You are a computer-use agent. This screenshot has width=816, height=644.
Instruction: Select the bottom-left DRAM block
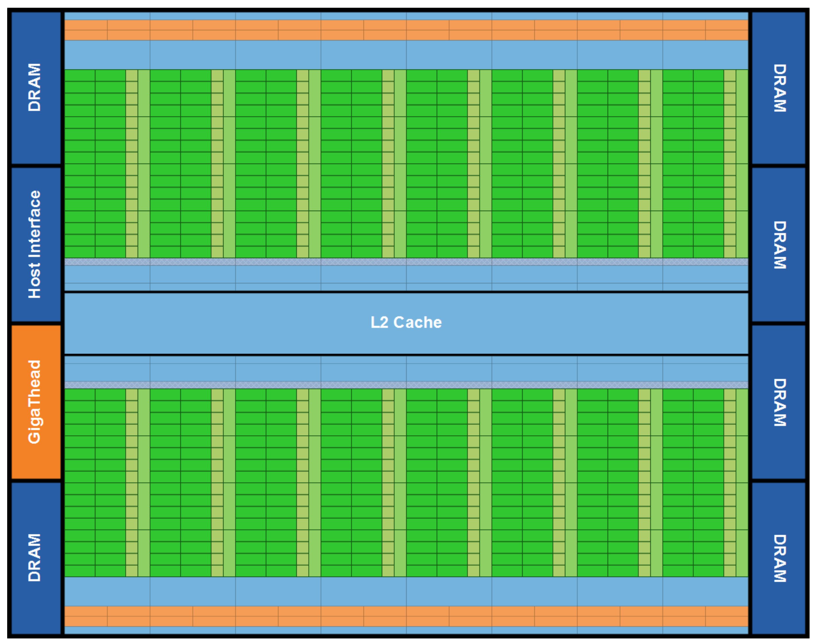click(36, 558)
